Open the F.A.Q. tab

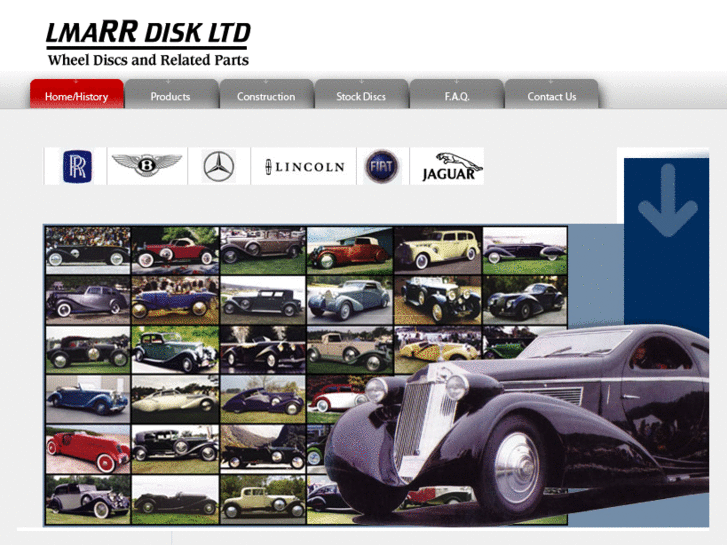pos(457,94)
